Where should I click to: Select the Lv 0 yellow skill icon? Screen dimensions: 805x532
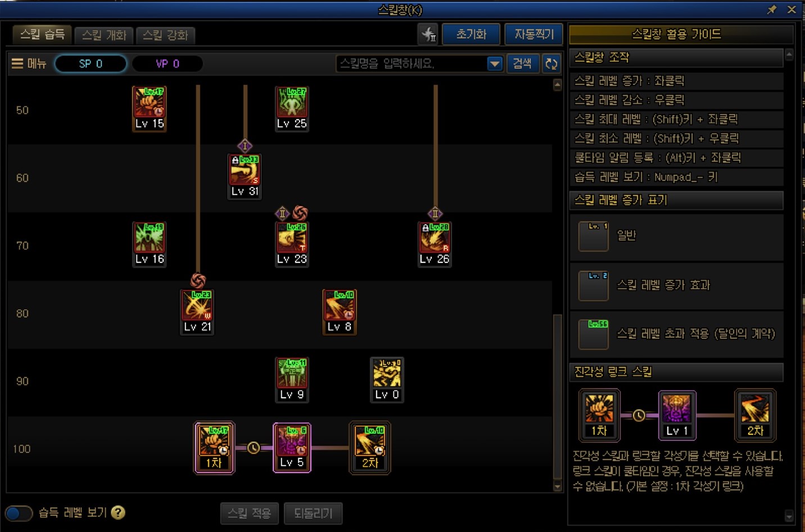pyautogui.click(x=387, y=380)
